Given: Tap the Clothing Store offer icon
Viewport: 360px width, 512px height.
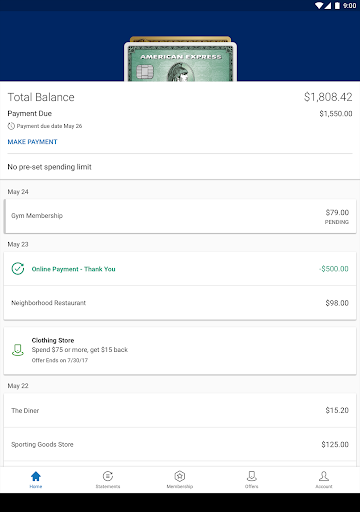Looking at the screenshot, I should (18, 350).
